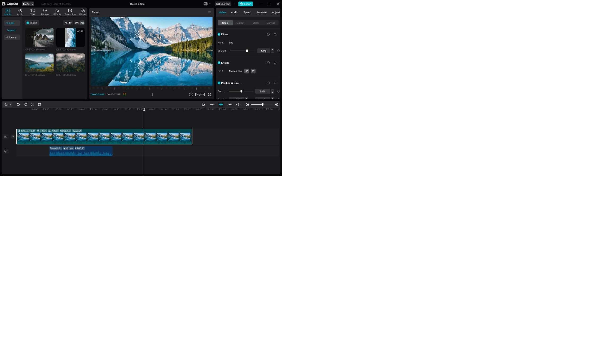Toggle the main track magnet

pyautogui.click(x=212, y=104)
